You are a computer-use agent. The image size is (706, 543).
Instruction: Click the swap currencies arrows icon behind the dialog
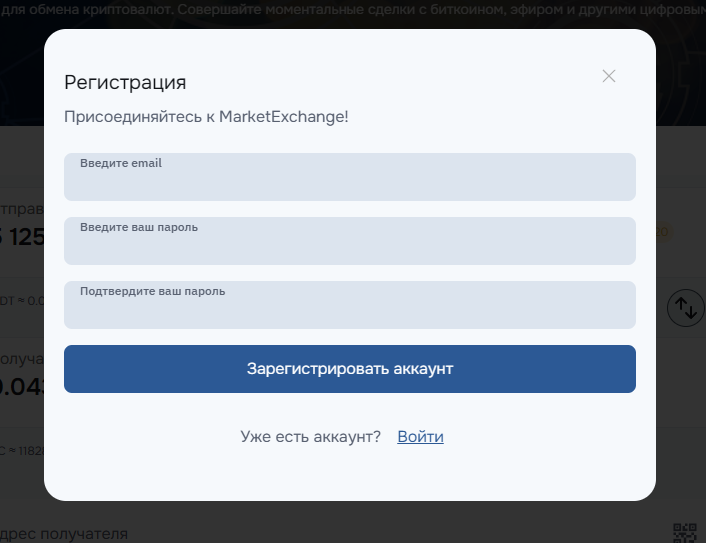point(685,308)
